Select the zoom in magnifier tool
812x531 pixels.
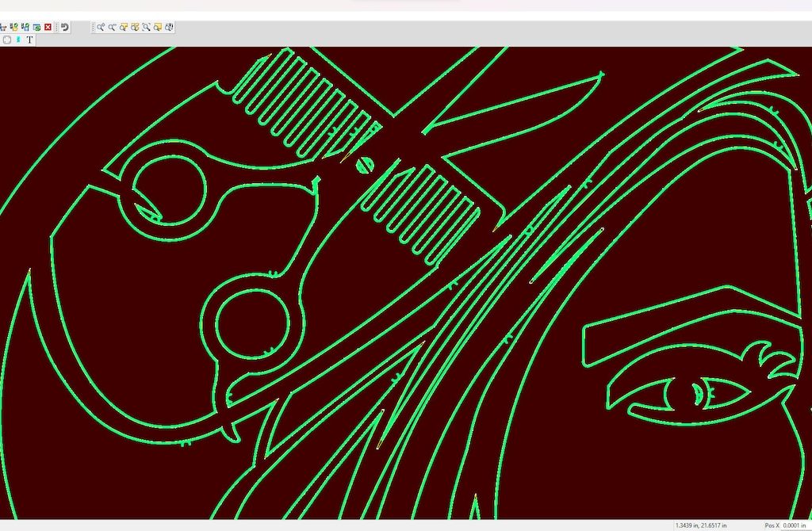point(101,27)
